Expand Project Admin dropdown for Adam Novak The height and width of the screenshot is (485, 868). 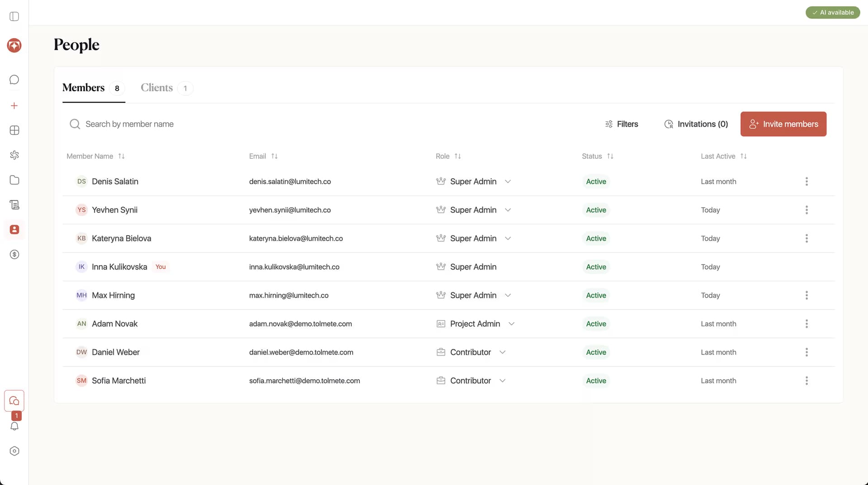(511, 324)
